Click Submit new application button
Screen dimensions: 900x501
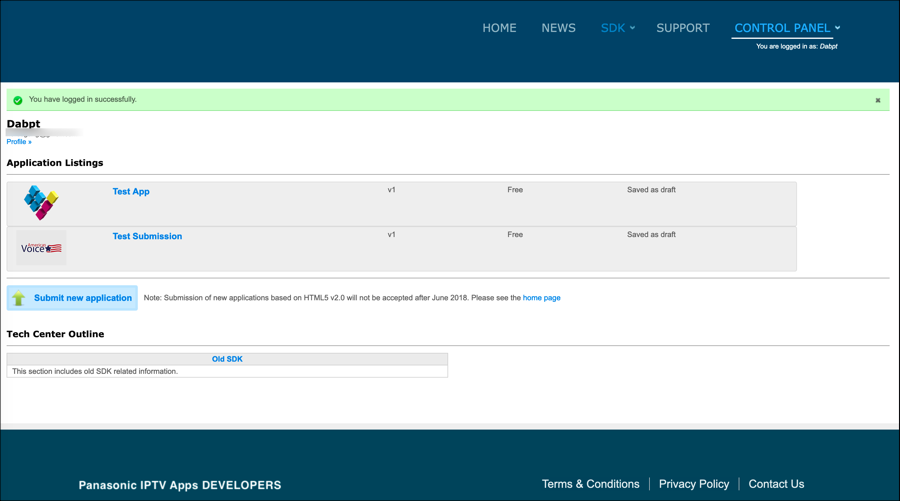pyautogui.click(x=82, y=298)
